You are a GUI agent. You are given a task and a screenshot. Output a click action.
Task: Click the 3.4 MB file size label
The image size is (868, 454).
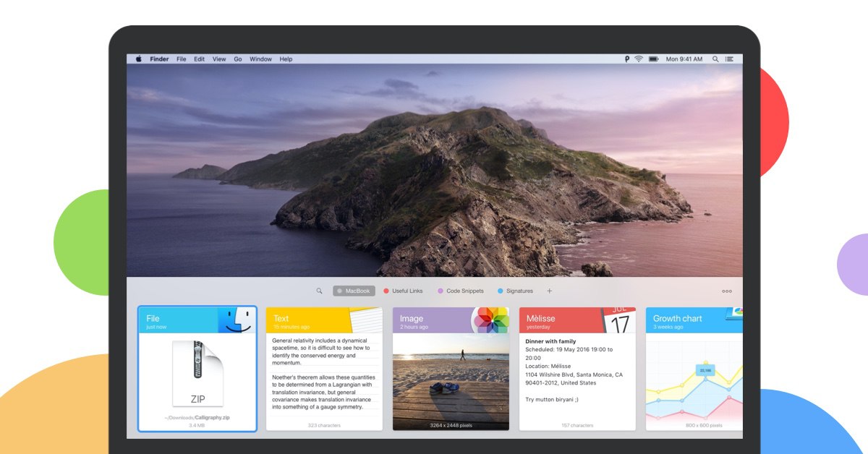[x=197, y=426]
